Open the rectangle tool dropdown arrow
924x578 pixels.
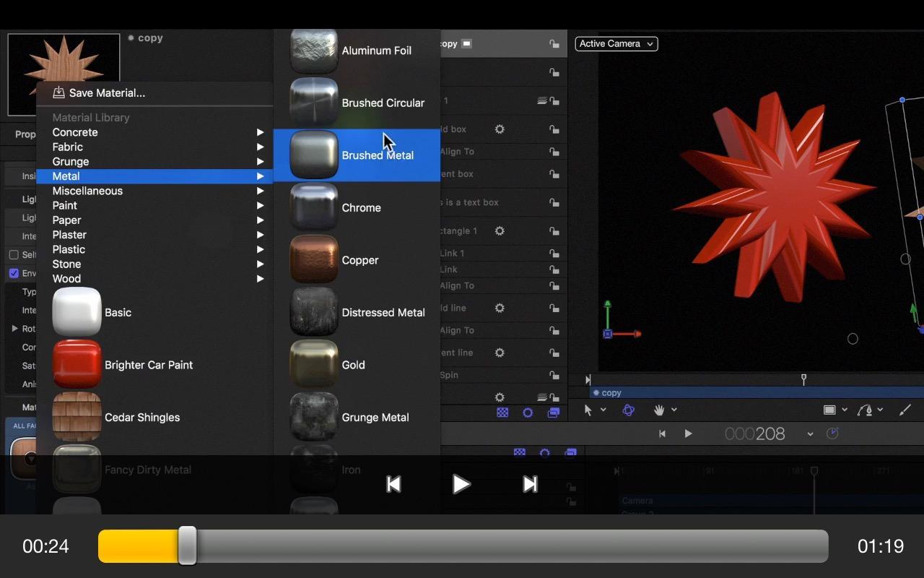(845, 410)
